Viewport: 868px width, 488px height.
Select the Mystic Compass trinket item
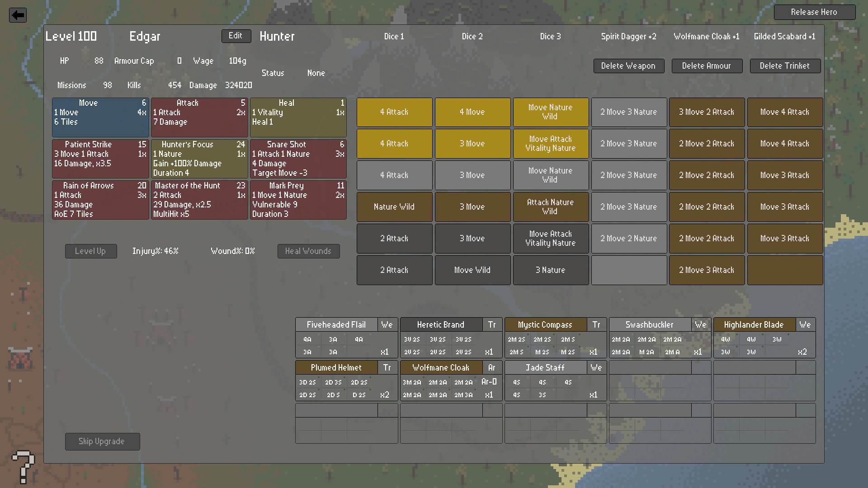545,325
